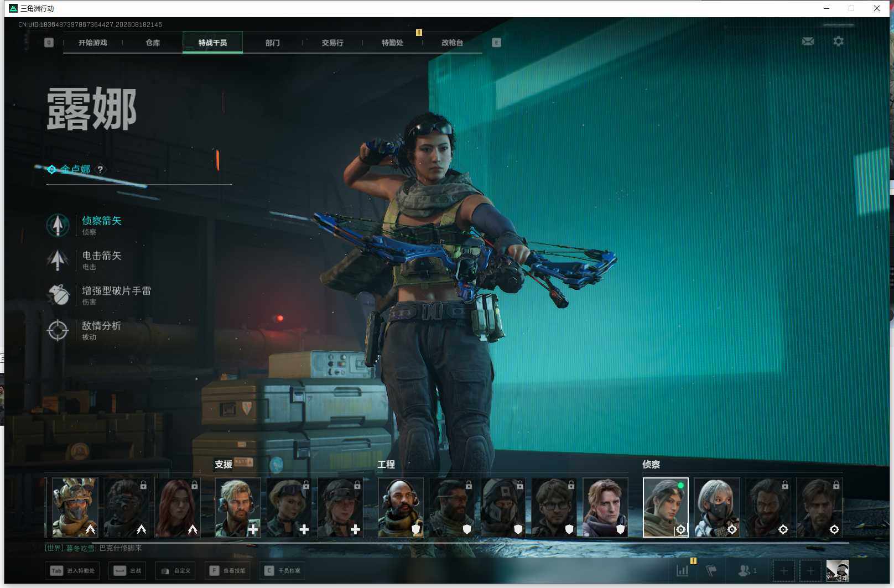Image resolution: width=894 pixels, height=588 pixels.
Task: Open the 开始游戏 tab
Action: (x=92, y=43)
